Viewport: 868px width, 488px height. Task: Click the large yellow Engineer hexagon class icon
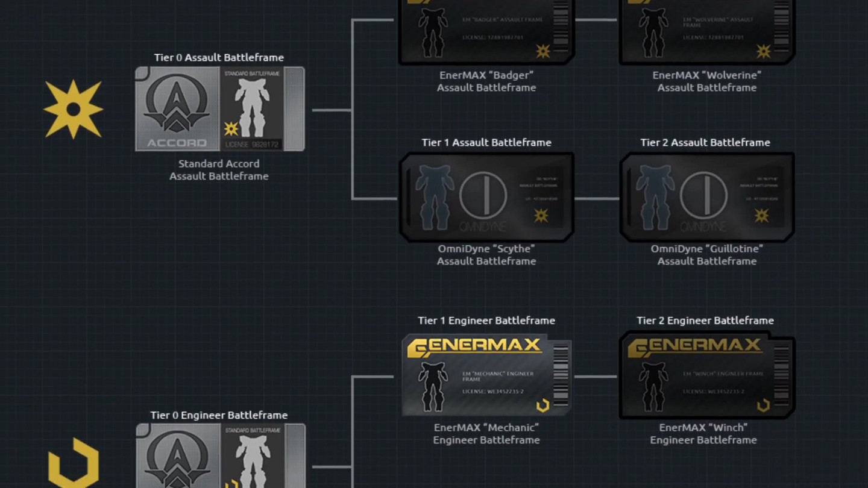(74, 463)
